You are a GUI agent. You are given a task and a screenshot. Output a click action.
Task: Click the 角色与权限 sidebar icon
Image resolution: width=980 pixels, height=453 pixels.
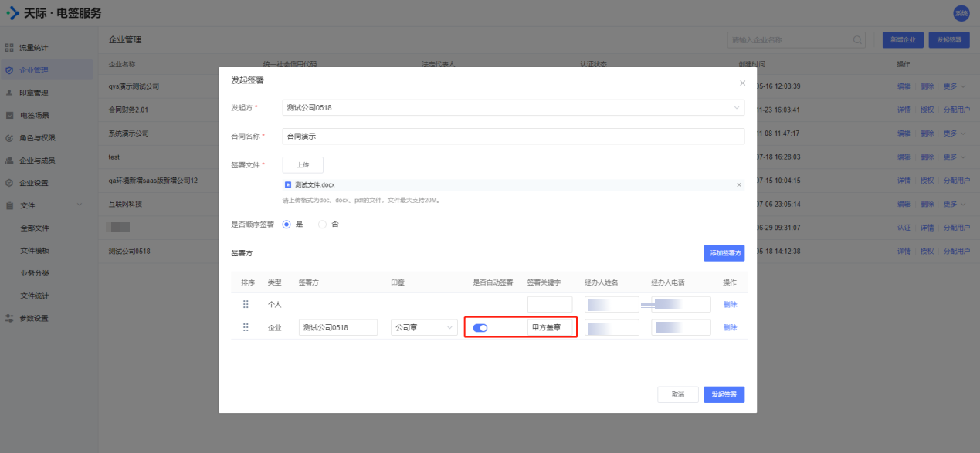(x=9, y=138)
